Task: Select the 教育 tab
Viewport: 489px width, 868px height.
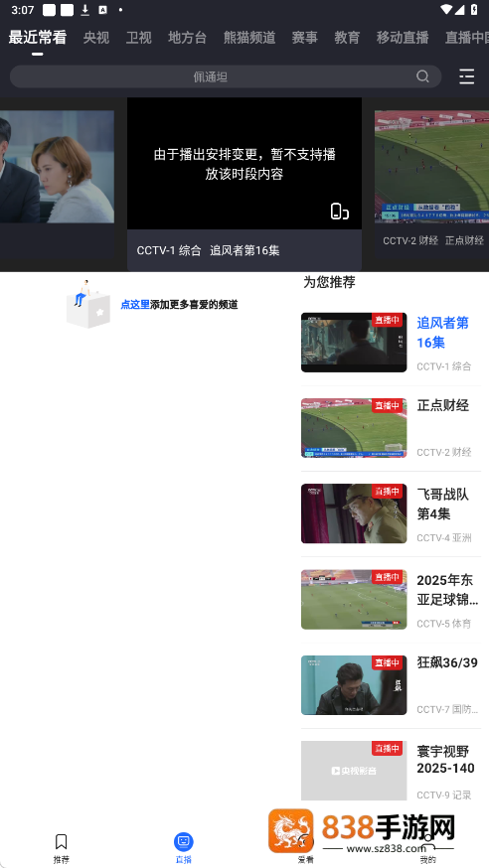Action: tap(347, 38)
